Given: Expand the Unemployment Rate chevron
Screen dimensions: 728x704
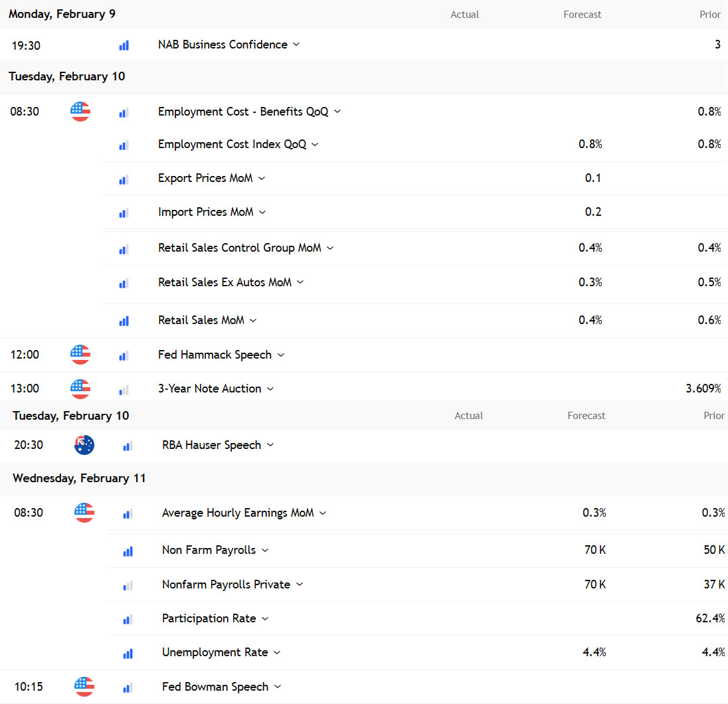Looking at the screenshot, I should click(277, 652).
